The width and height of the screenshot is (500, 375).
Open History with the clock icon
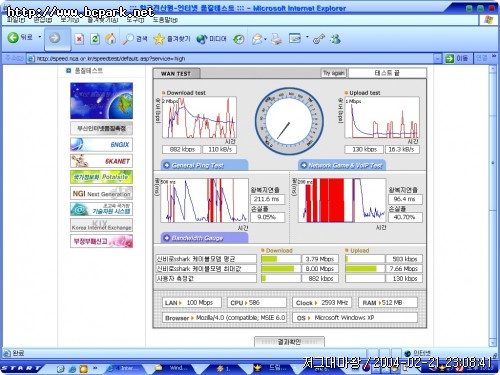238,39
